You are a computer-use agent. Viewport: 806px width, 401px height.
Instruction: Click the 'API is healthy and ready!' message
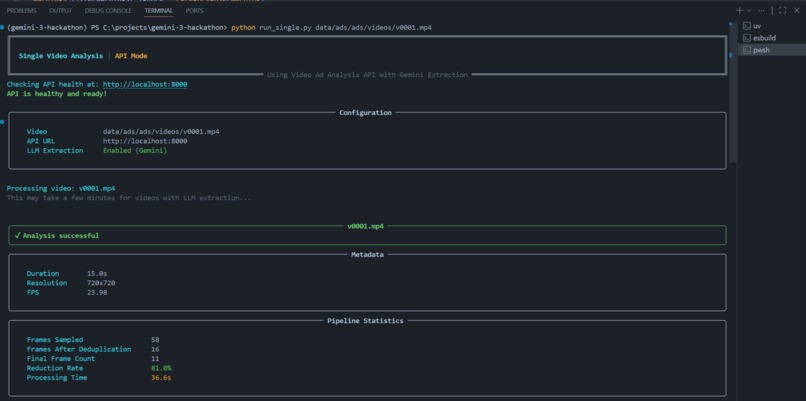coord(57,94)
